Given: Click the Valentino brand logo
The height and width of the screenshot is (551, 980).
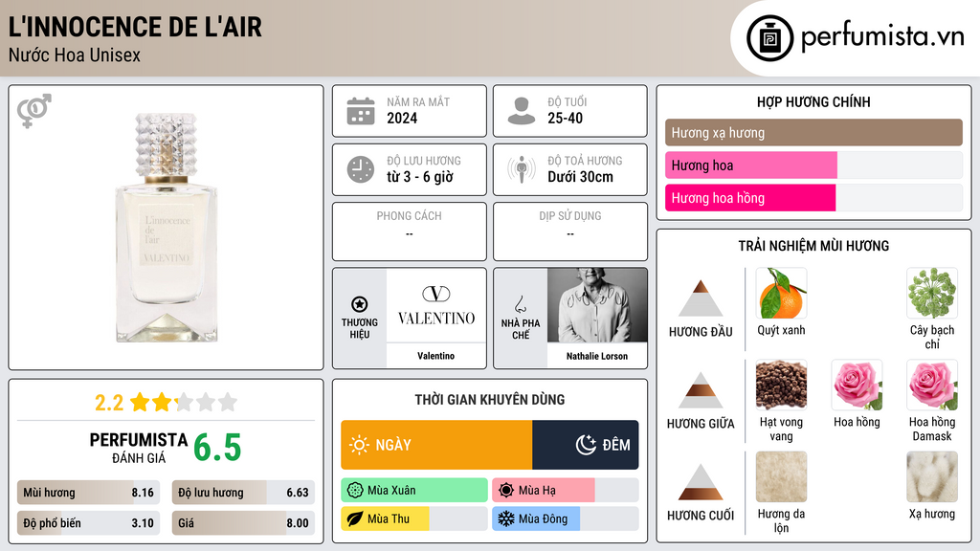Looking at the screenshot, I should coord(436,305).
